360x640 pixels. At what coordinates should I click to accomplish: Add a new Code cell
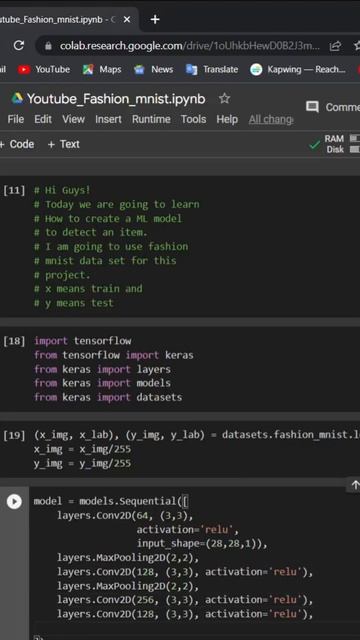point(17,144)
